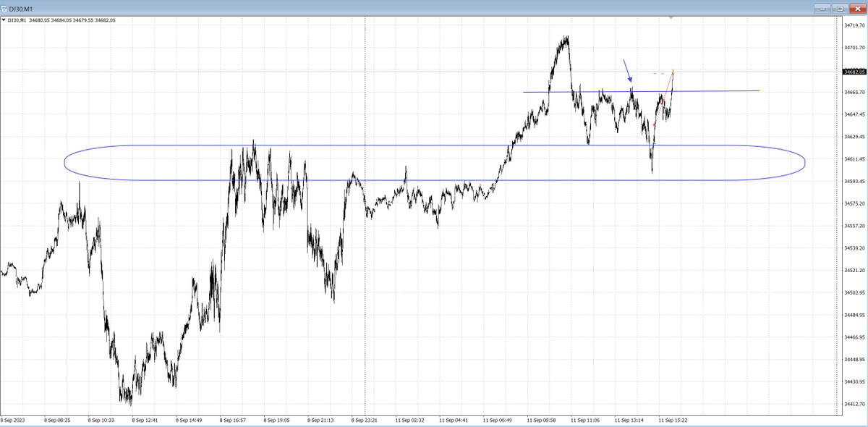Click the one-click trading triangle beside DJ30,M1

[4, 20]
